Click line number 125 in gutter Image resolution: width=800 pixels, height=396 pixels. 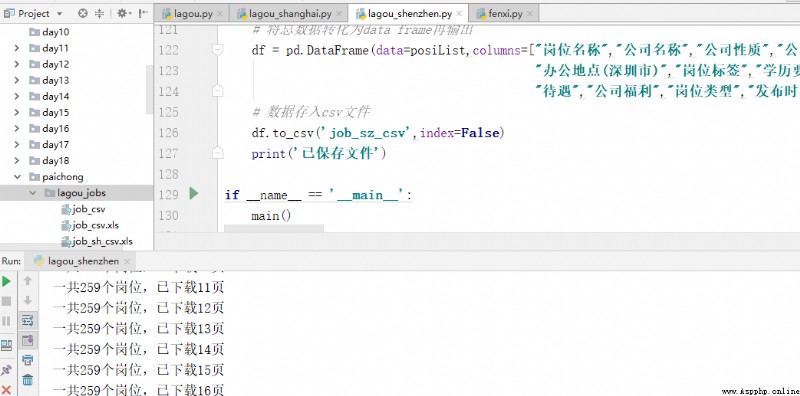169,112
